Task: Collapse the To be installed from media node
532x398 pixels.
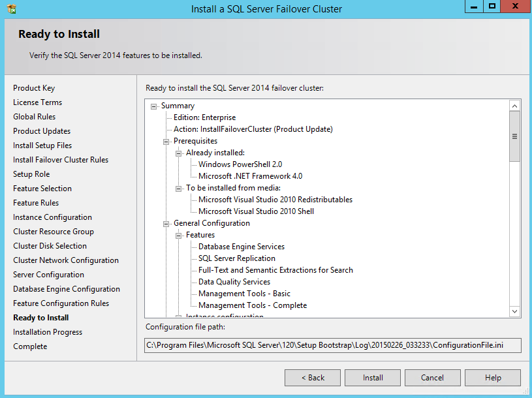Action: [x=178, y=189]
